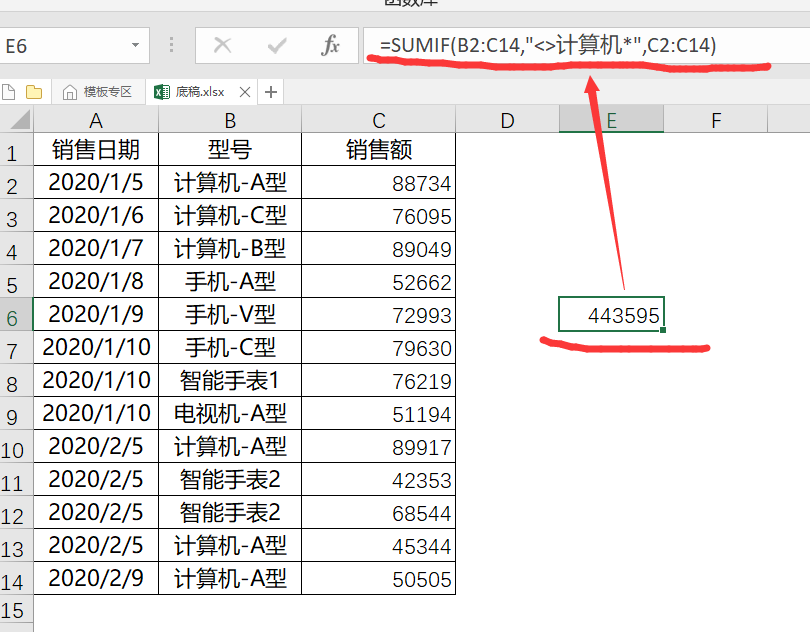Click sales value 68544
The height and width of the screenshot is (632, 810).
pos(379,513)
